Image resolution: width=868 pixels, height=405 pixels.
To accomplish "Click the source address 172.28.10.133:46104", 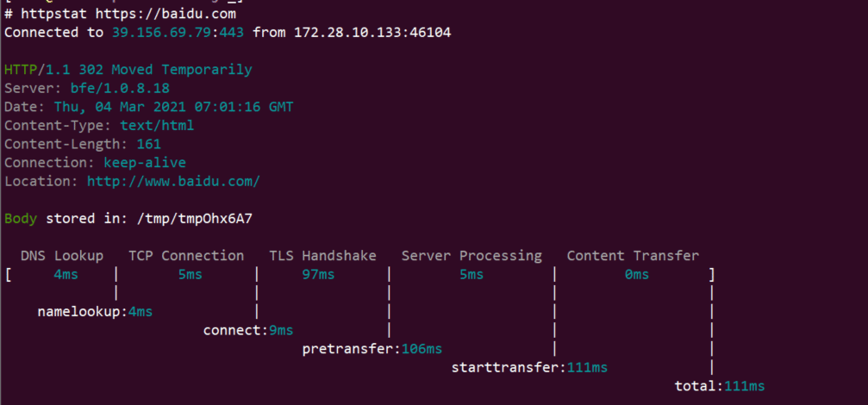I will (372, 33).
